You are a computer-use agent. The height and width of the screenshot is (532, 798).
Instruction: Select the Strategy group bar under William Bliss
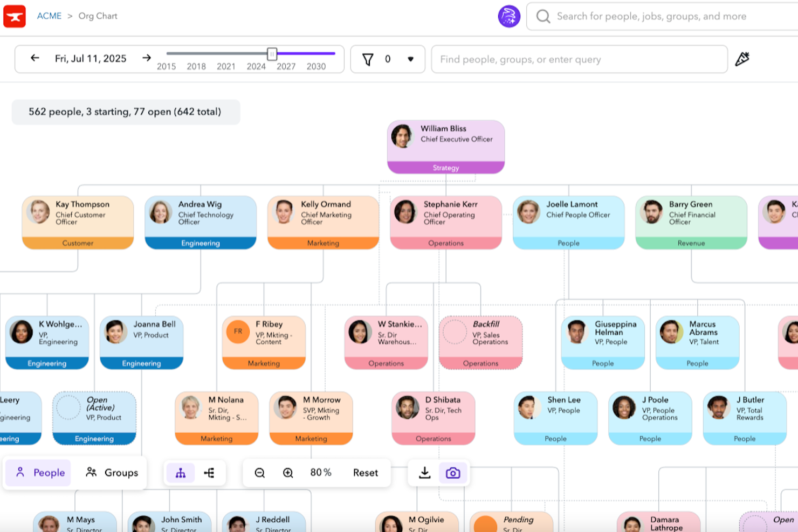coord(446,168)
